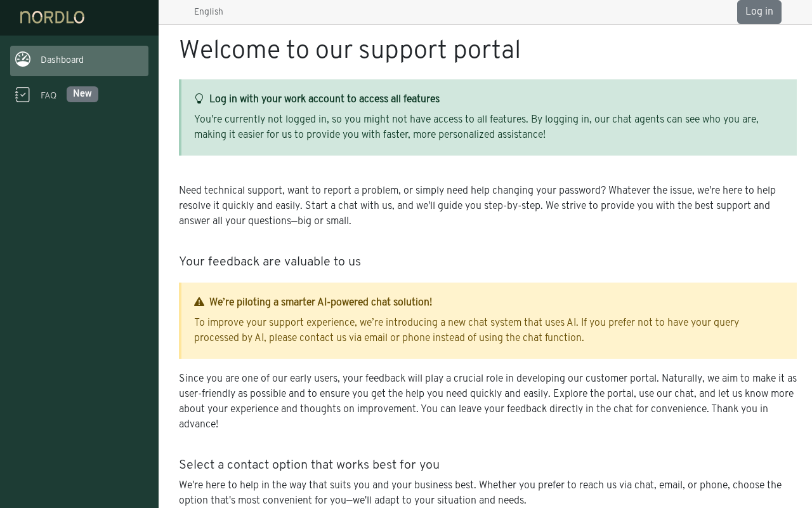Open the English language selector

point(209,12)
